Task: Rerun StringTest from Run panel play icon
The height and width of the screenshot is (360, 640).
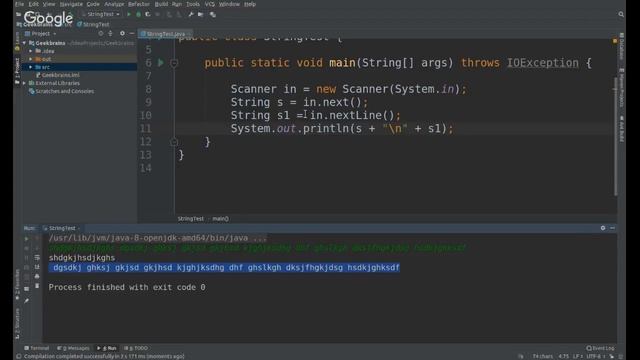Action: (27, 238)
